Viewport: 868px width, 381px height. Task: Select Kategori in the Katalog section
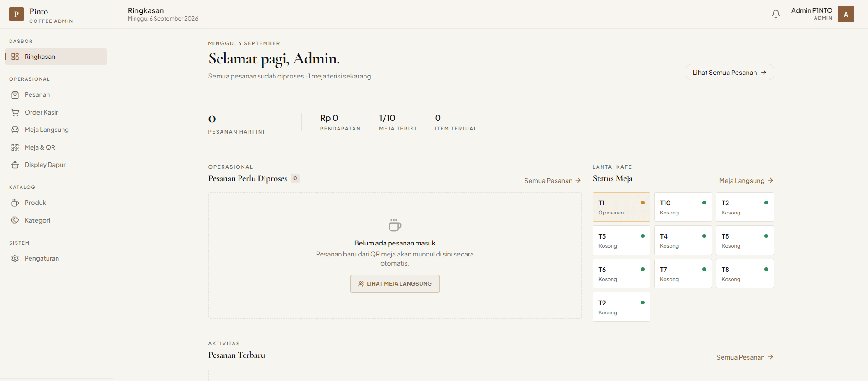56,220
